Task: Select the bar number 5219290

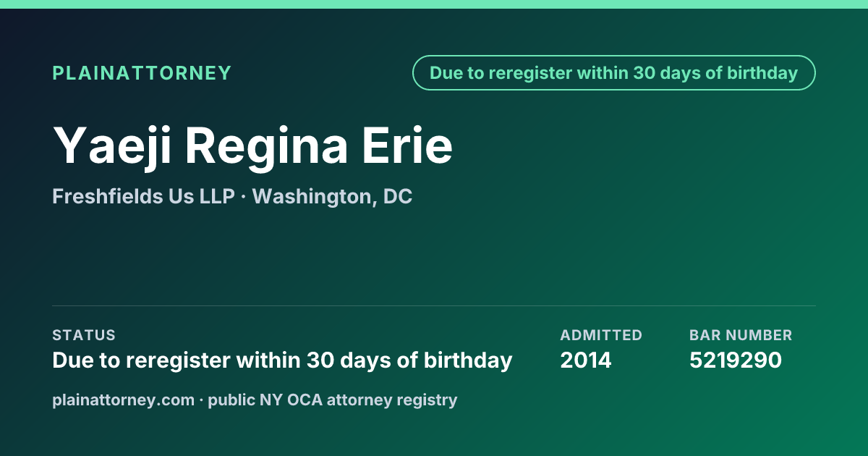Action: 736,360
